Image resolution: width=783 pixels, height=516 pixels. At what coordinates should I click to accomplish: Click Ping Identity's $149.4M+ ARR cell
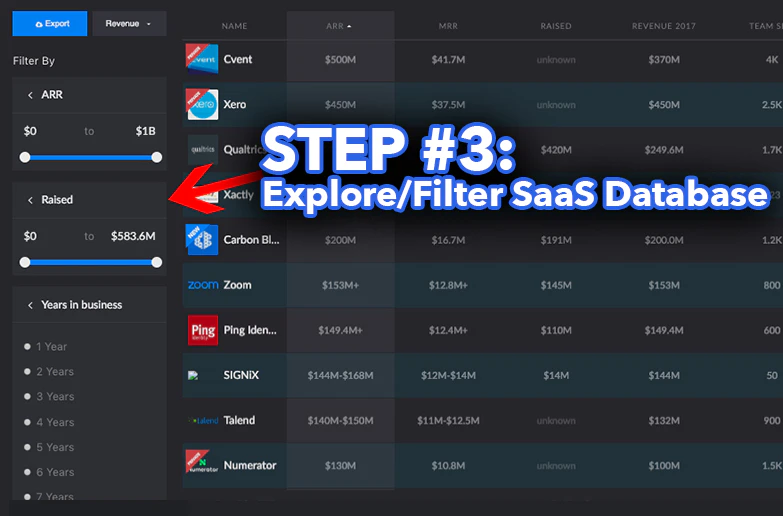point(341,330)
